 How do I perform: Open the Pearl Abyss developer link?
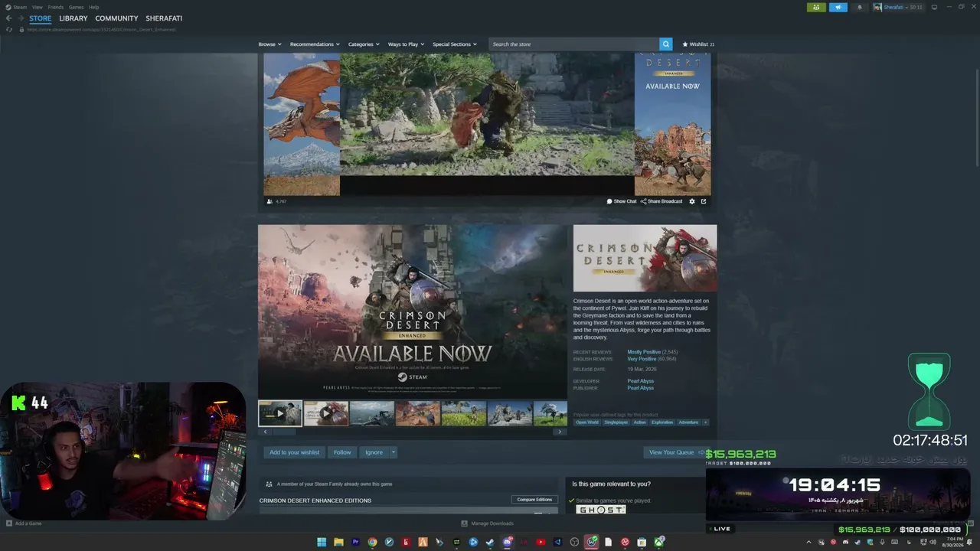pyautogui.click(x=641, y=381)
